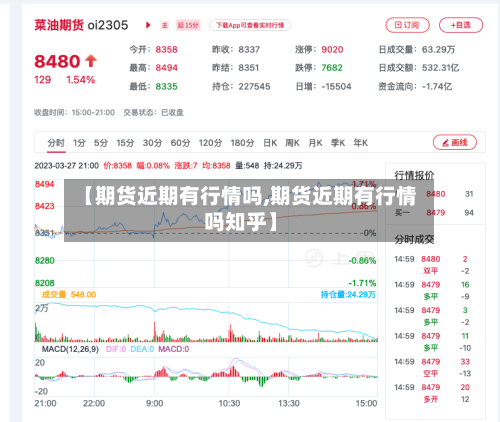Click the chart timestamp 2023-03-27 21:00

coord(67,166)
